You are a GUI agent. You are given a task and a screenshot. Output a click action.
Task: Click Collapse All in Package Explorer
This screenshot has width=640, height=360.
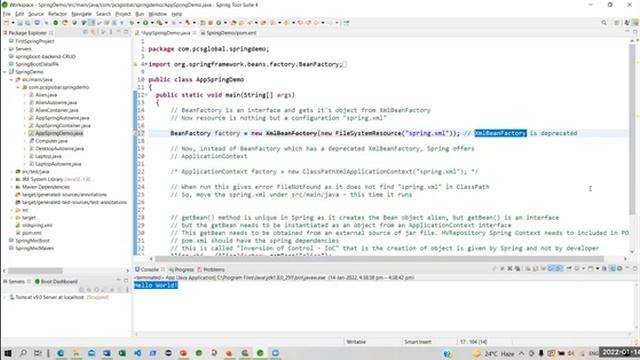[x=85, y=32]
